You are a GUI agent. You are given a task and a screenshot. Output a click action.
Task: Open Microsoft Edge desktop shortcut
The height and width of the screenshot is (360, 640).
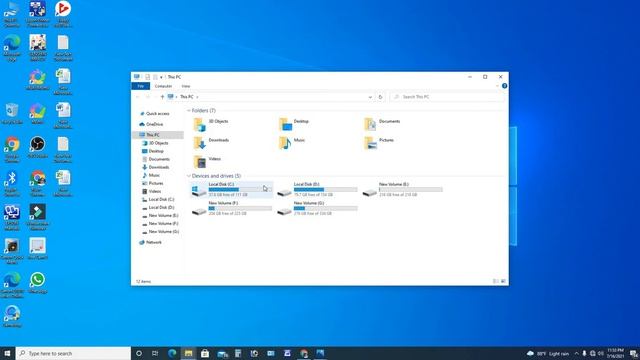coord(12,48)
